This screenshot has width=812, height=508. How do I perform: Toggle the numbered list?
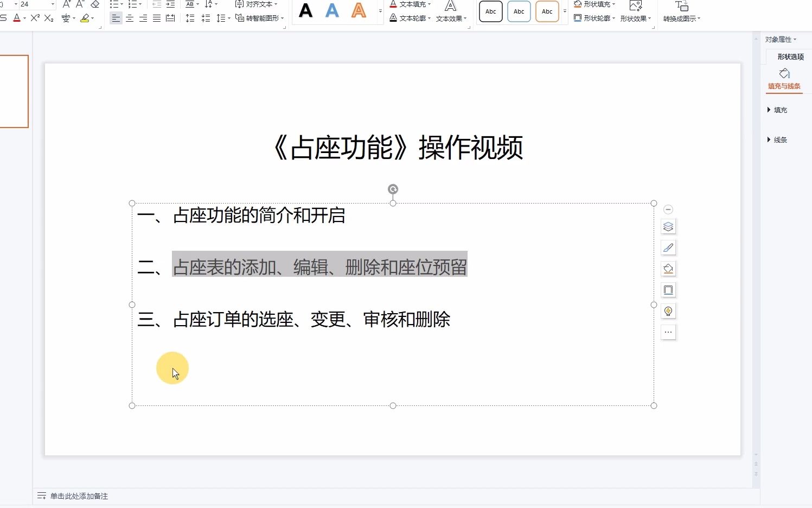click(x=132, y=4)
